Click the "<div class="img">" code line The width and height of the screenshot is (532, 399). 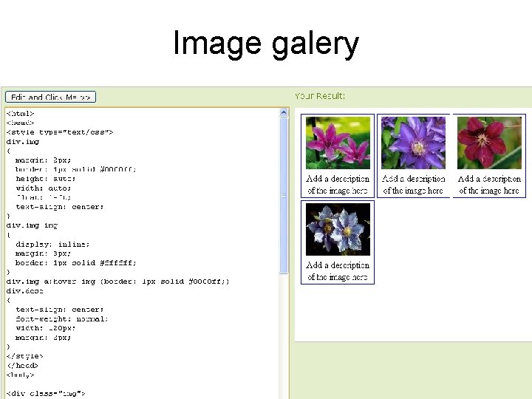[46, 393]
